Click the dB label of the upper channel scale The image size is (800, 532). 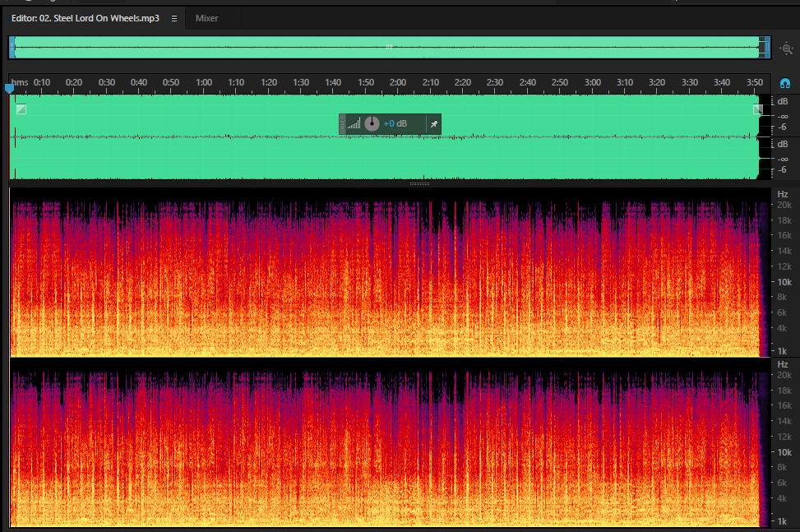(783, 101)
